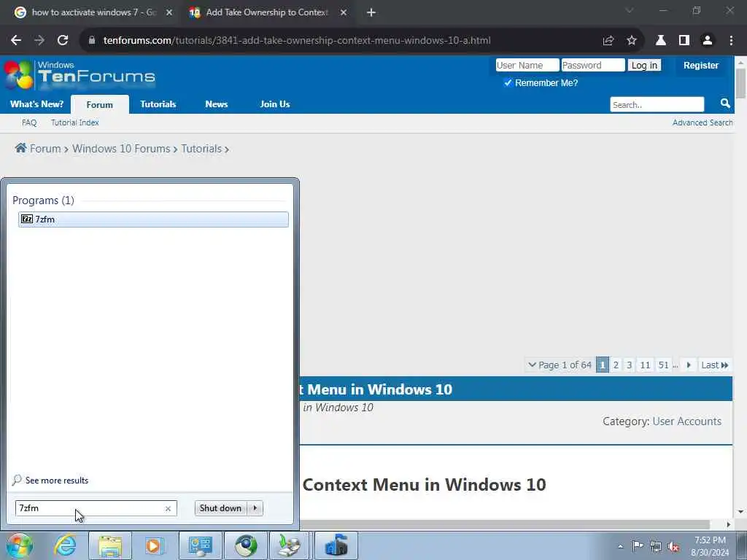The image size is (747, 560).
Task: Click the Control Panel taskbar icon
Action: coord(200,545)
